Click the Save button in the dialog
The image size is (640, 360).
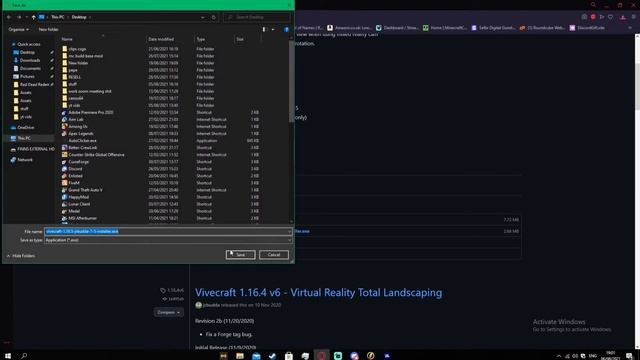pyautogui.click(x=240, y=255)
